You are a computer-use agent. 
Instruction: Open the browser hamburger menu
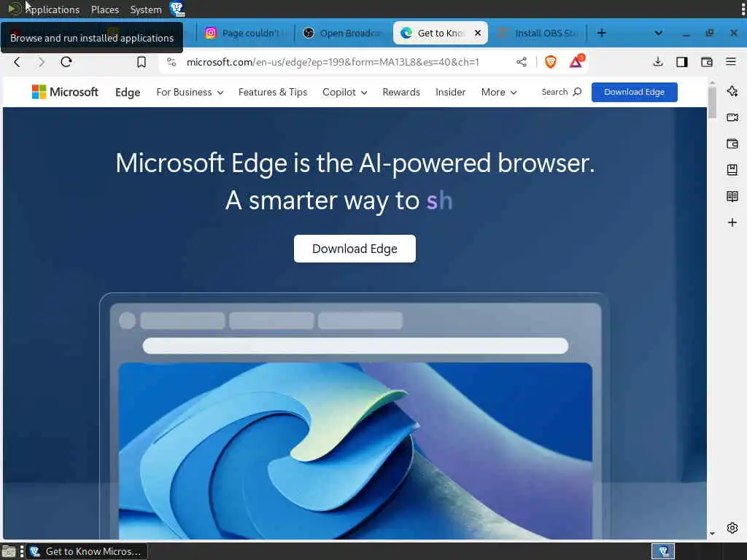click(731, 62)
